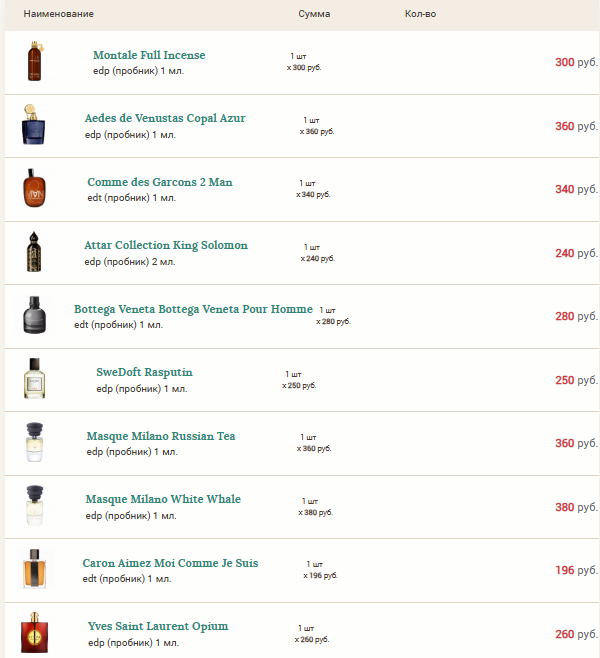
Task: Open Bottega Veneta Pour Homme product link
Action: (193, 309)
